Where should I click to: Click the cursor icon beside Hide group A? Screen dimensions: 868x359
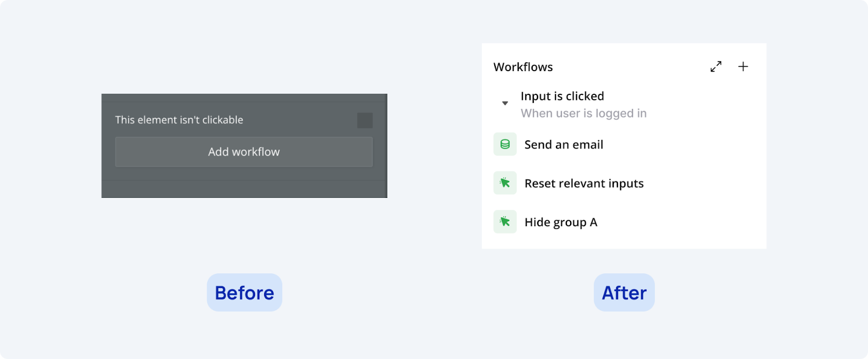point(505,222)
